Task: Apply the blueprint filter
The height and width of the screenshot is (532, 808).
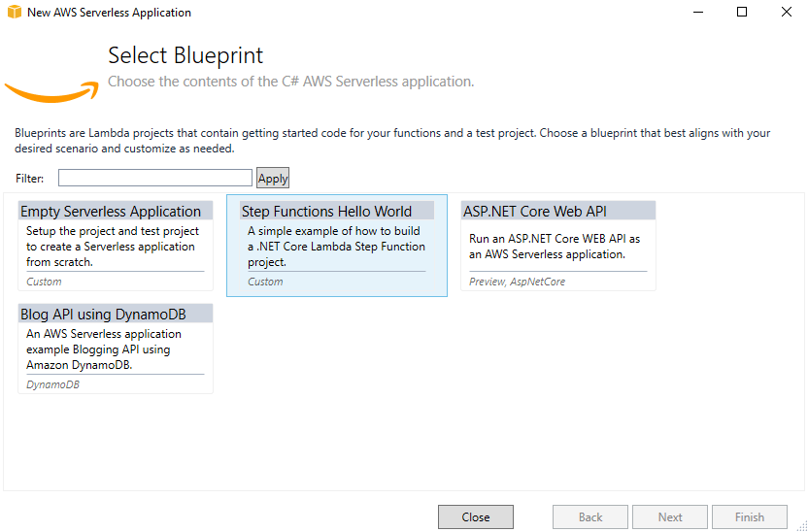Action: tap(273, 179)
